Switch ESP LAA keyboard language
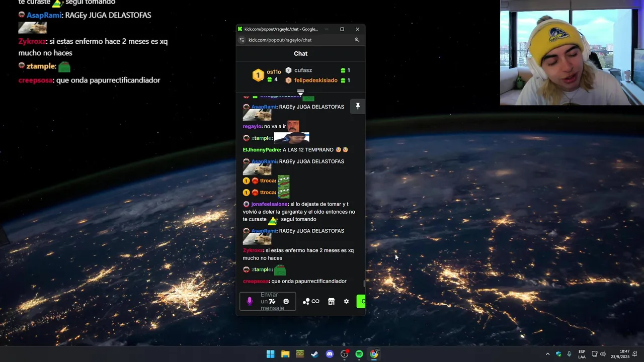 pyautogui.click(x=582, y=354)
